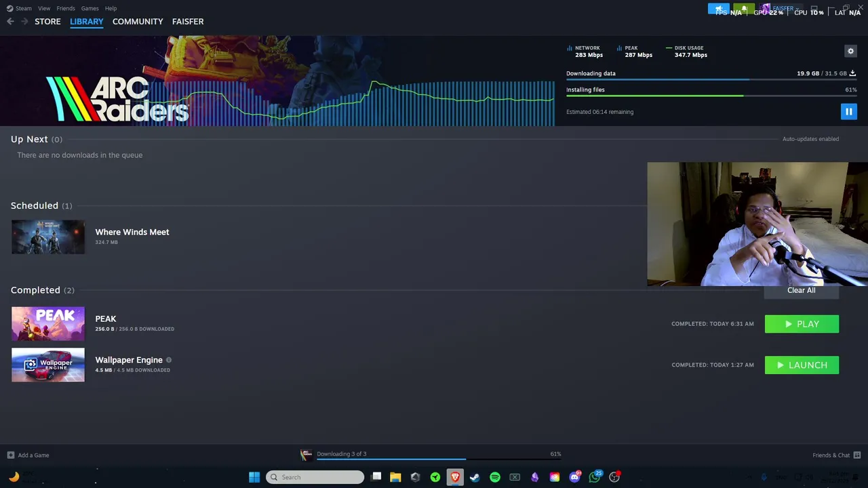The image size is (868, 488).
Task: Click the DISK USAGE stat
Action: coord(687,52)
